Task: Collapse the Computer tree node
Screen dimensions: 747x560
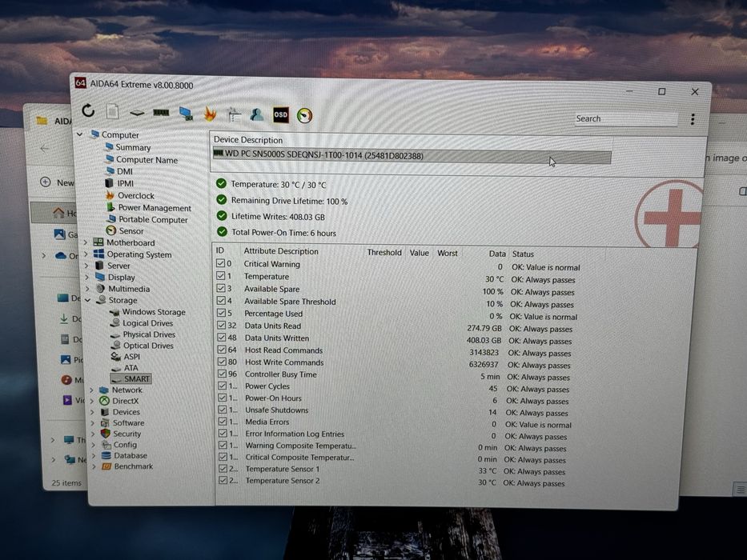Action: pyautogui.click(x=79, y=134)
